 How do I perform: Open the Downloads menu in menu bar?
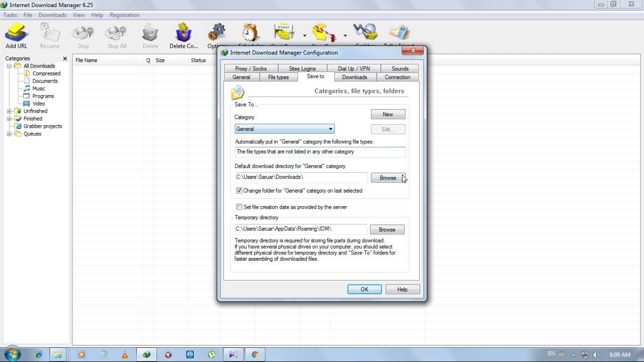[52, 15]
